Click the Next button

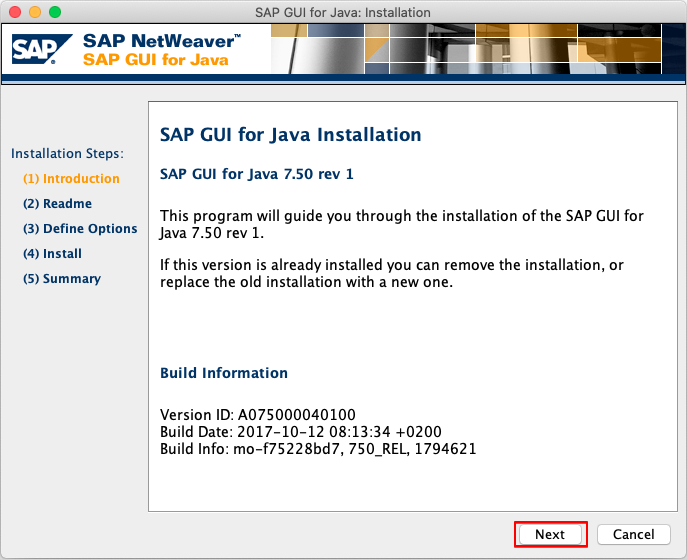click(x=550, y=534)
